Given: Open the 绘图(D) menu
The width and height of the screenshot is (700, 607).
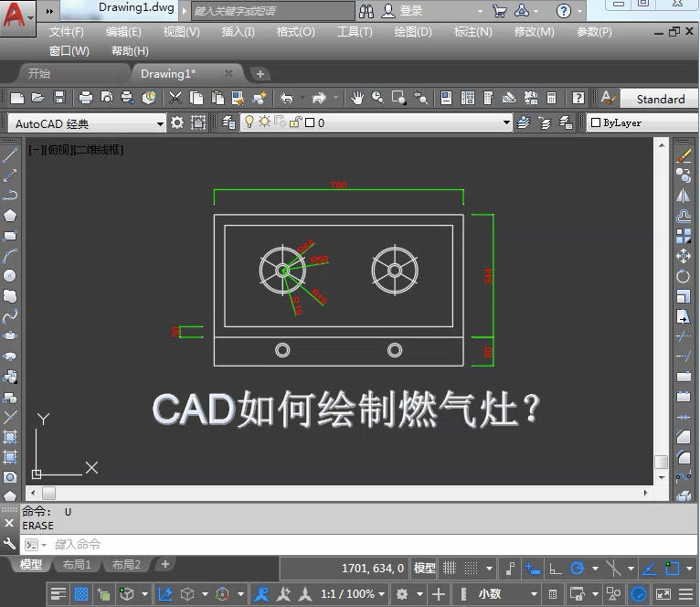Looking at the screenshot, I should click(x=412, y=32).
